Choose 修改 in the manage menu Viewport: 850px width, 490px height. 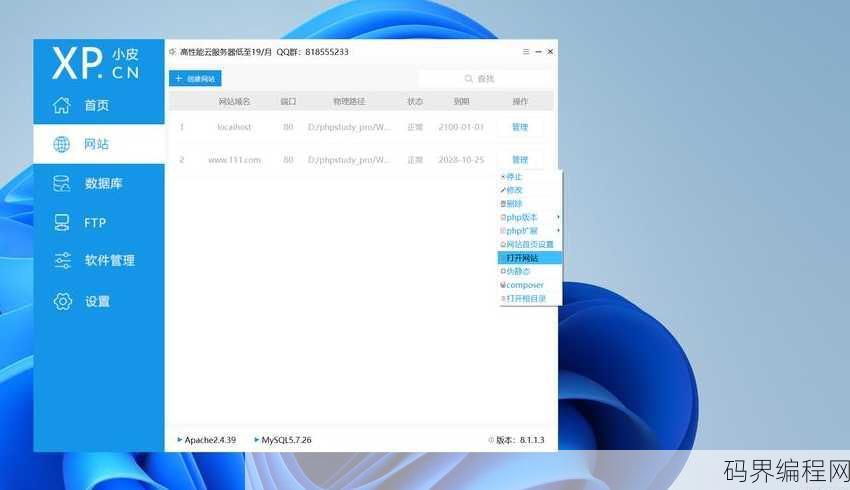[530, 190]
